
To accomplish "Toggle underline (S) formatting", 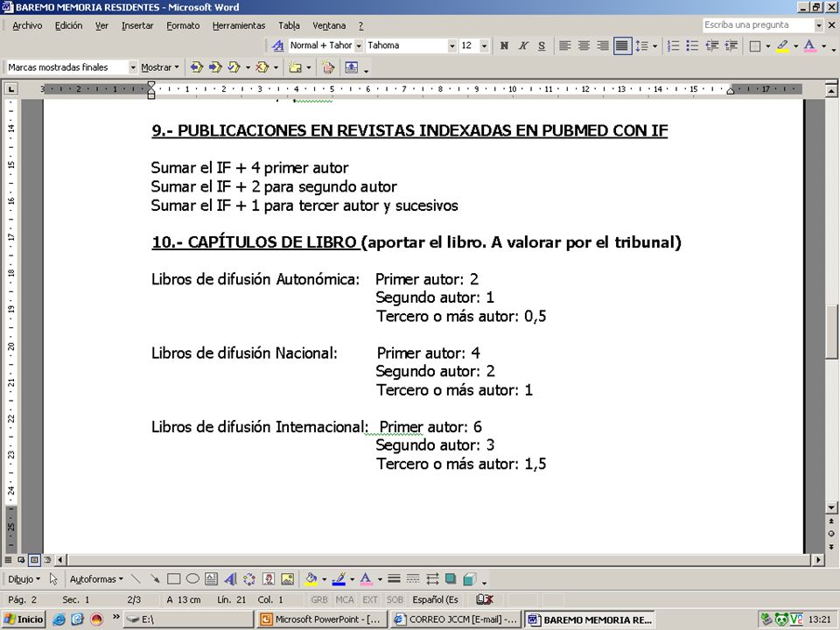I will coord(542,46).
